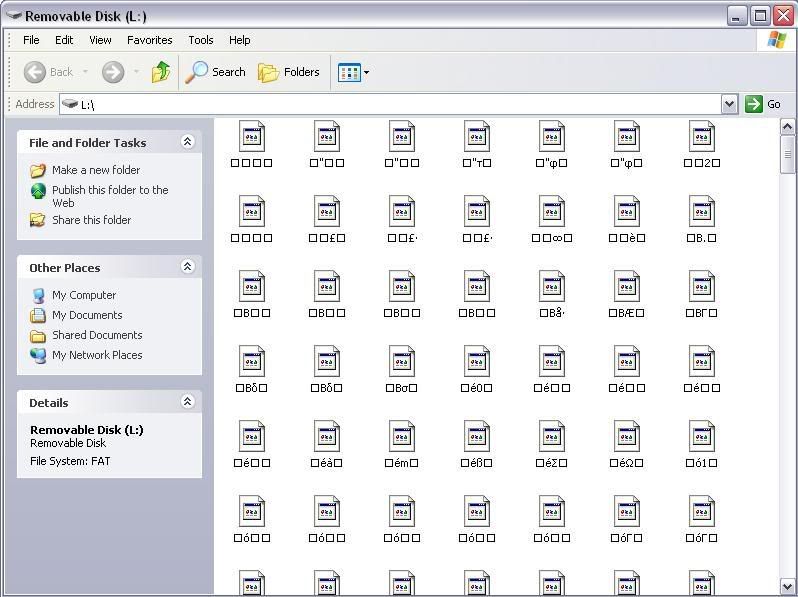Screen dimensions: 798x597
Task: Click the drive icon in title bar
Action: 14,16
